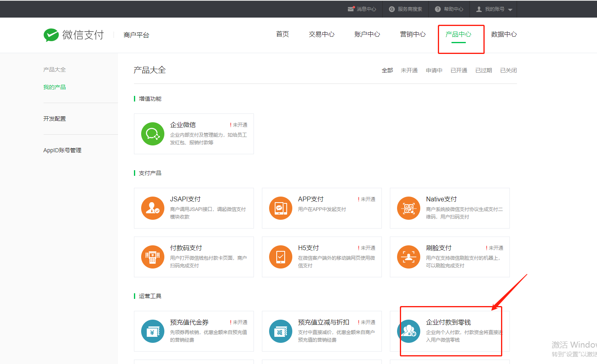Click the 未开通 status on H5支付

point(367,248)
